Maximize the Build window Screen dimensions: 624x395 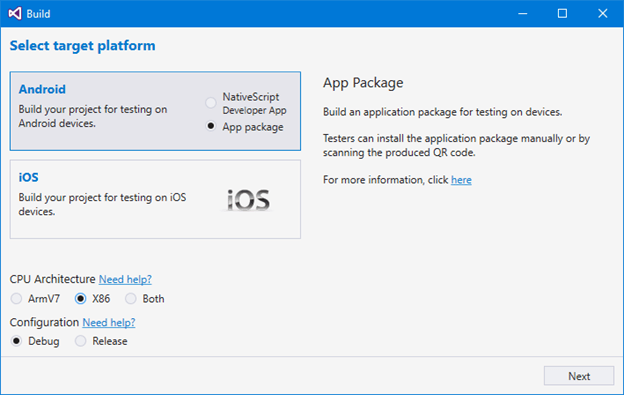562,14
